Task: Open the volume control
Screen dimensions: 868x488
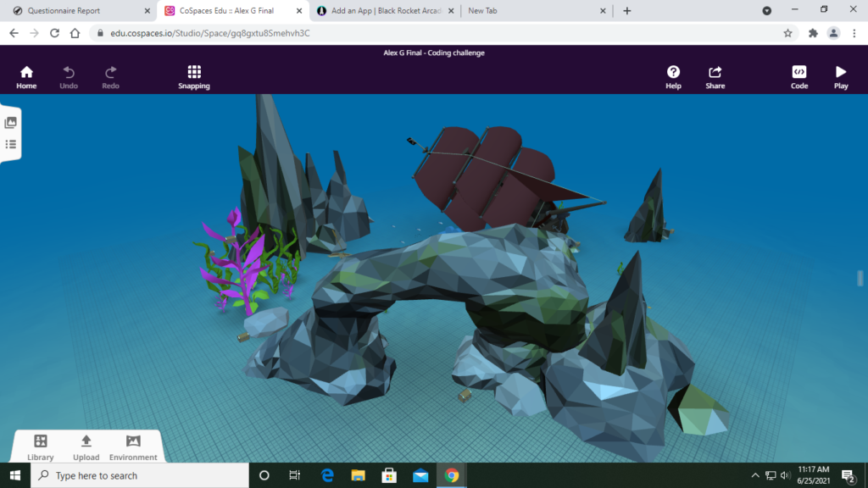Action: [x=785, y=475]
